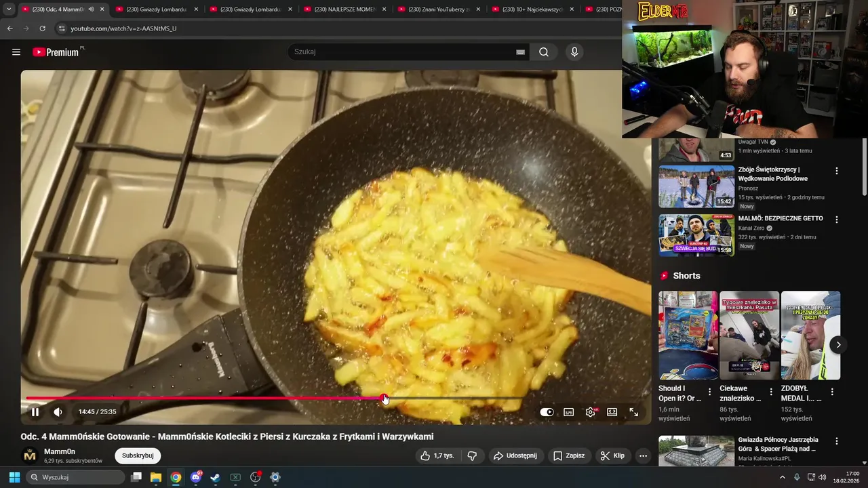Reload the page
The width and height of the screenshot is (868, 488).
click(x=42, y=28)
